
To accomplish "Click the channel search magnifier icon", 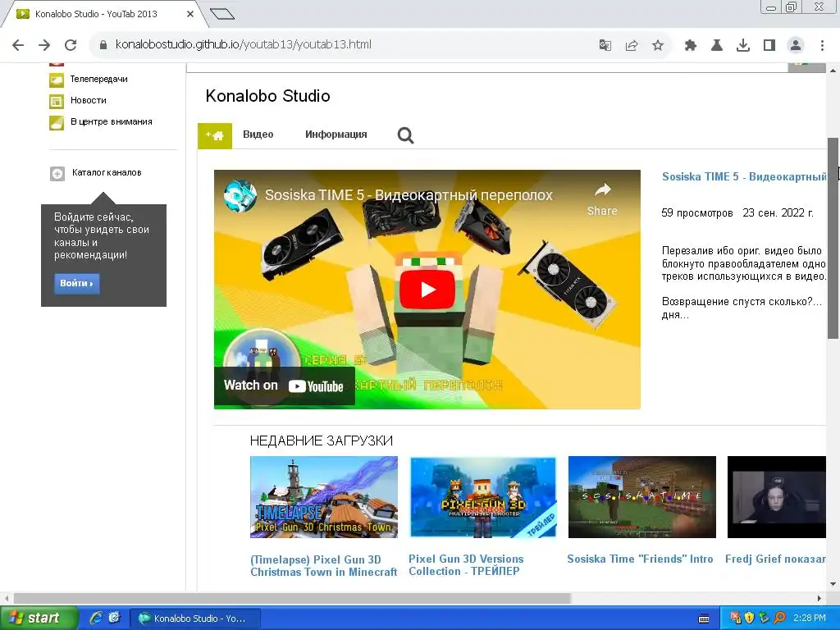I will 405,135.
